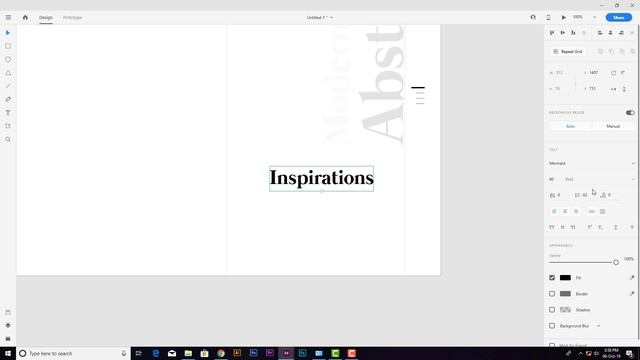Viewport: 640px width, 360px height.
Task: Align selection to bottom edge
Action: click(573, 33)
